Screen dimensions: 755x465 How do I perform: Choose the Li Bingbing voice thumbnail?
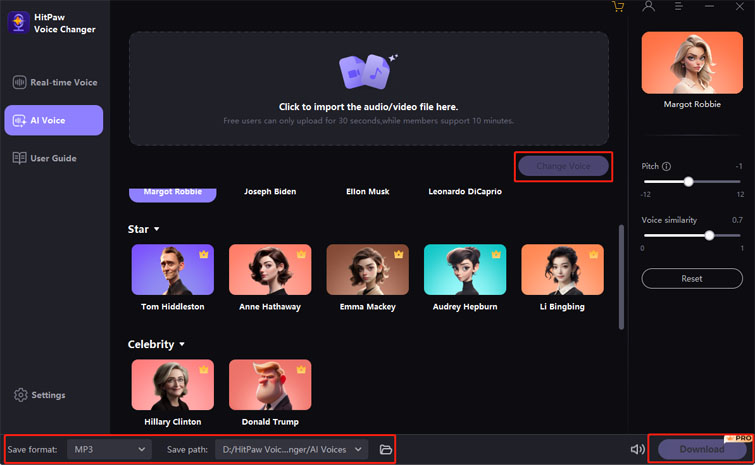coord(562,270)
